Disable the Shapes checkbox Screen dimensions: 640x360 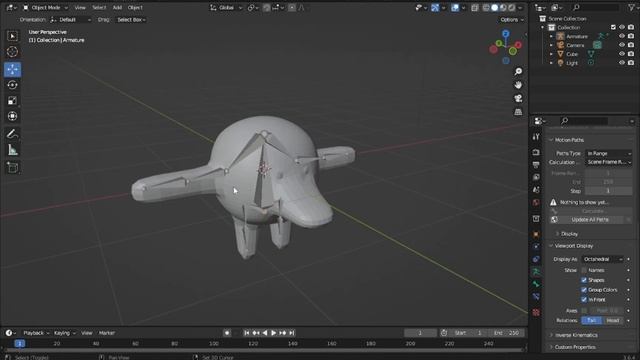584,280
